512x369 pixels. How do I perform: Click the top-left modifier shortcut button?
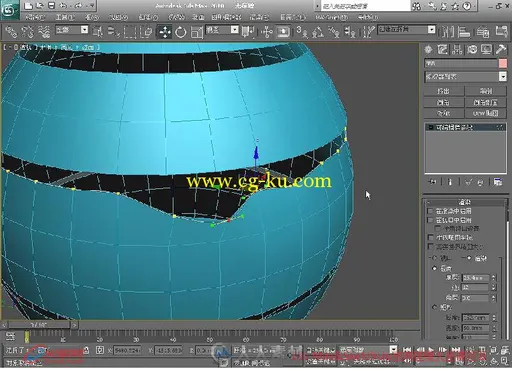(x=444, y=91)
